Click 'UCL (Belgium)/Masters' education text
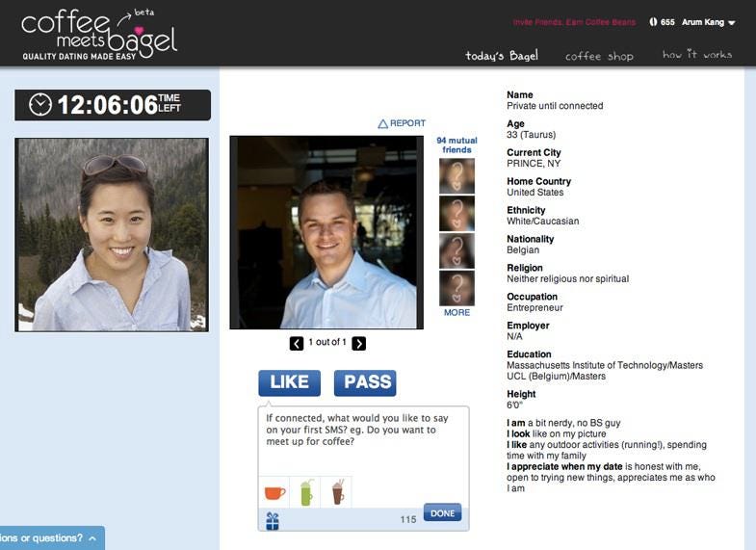756x550 pixels. [x=556, y=376]
